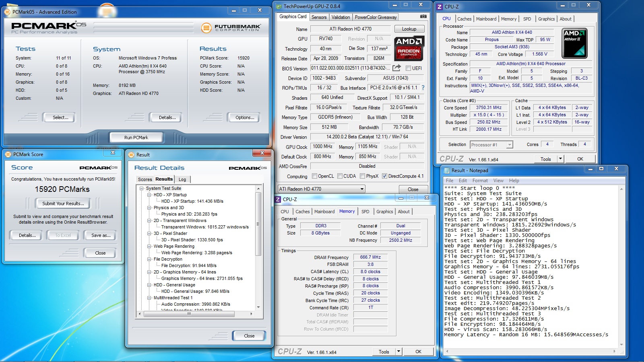This screenshot has height=362, width=644.
Task: Click the Notepad vertical scrollbar
Action: [622, 267]
